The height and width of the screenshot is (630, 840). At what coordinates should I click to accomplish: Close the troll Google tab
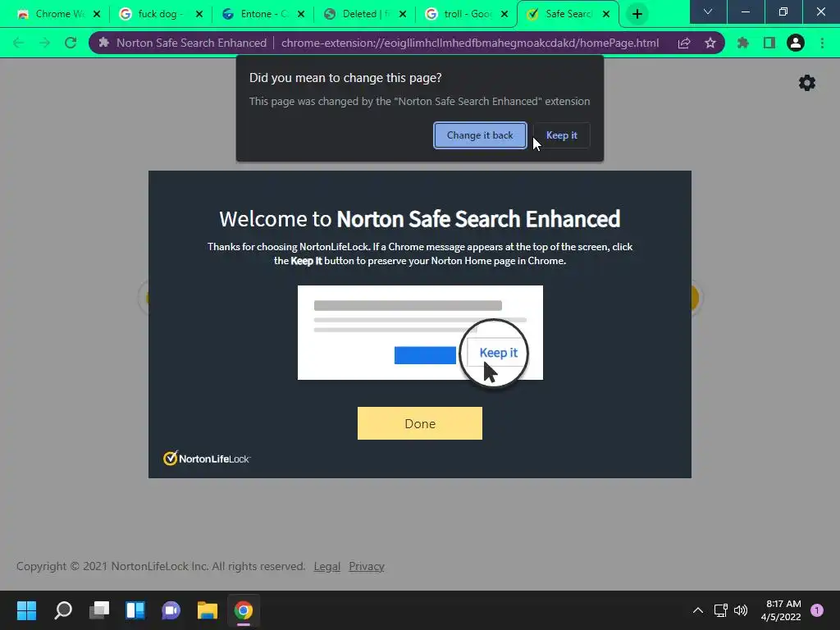coord(504,14)
